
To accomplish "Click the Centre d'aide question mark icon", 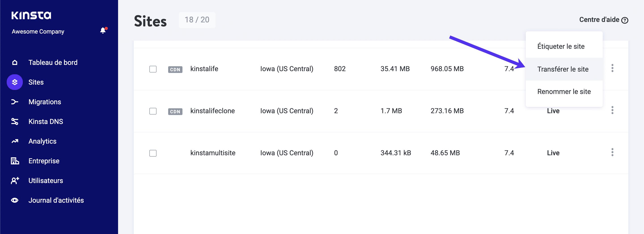I will 625,20.
